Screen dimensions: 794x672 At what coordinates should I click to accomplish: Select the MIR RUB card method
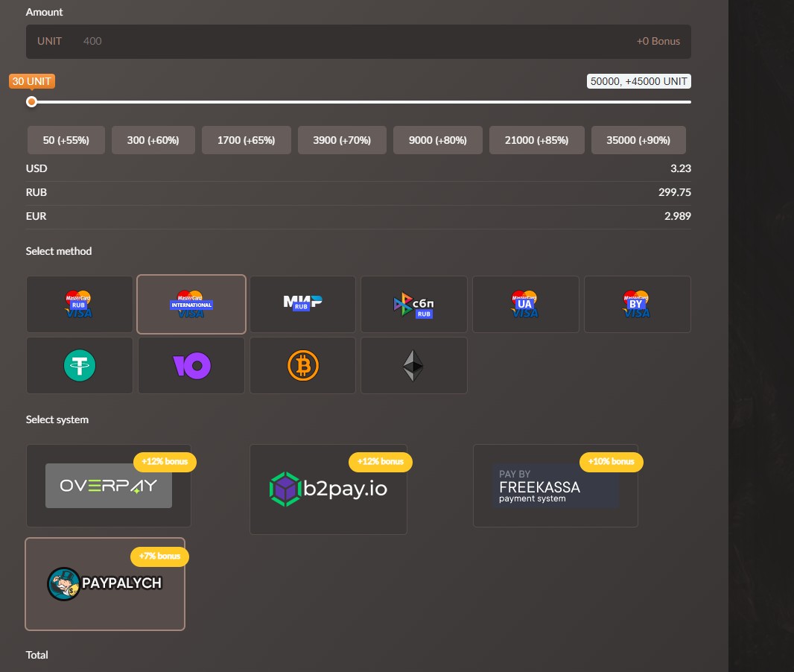click(x=302, y=304)
